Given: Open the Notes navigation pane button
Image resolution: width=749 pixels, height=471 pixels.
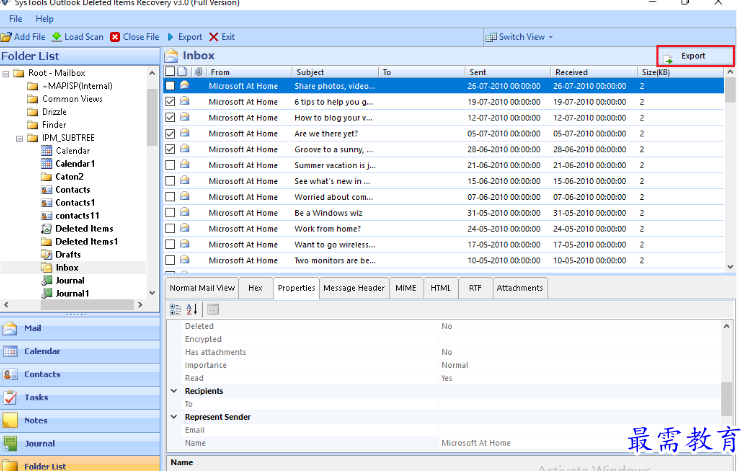Looking at the screenshot, I should [80, 420].
